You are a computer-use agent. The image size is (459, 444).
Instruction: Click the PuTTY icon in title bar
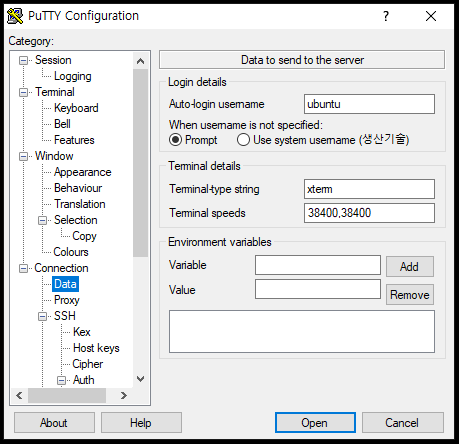pos(15,16)
